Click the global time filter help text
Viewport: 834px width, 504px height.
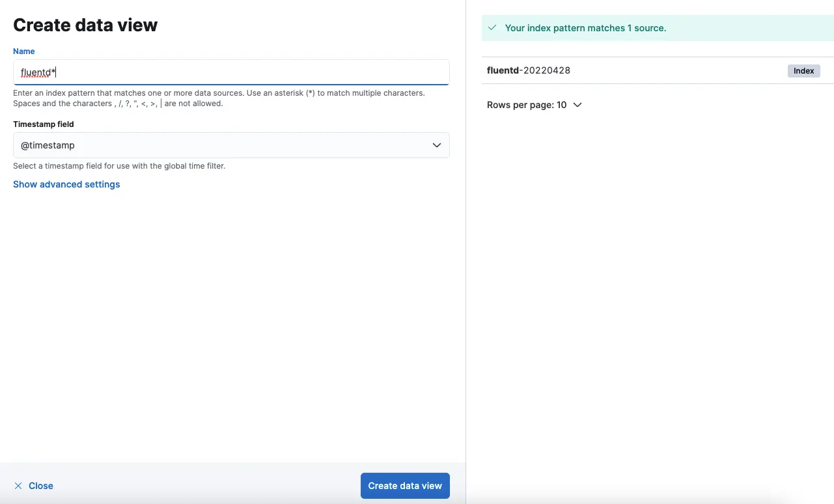pyautogui.click(x=119, y=166)
